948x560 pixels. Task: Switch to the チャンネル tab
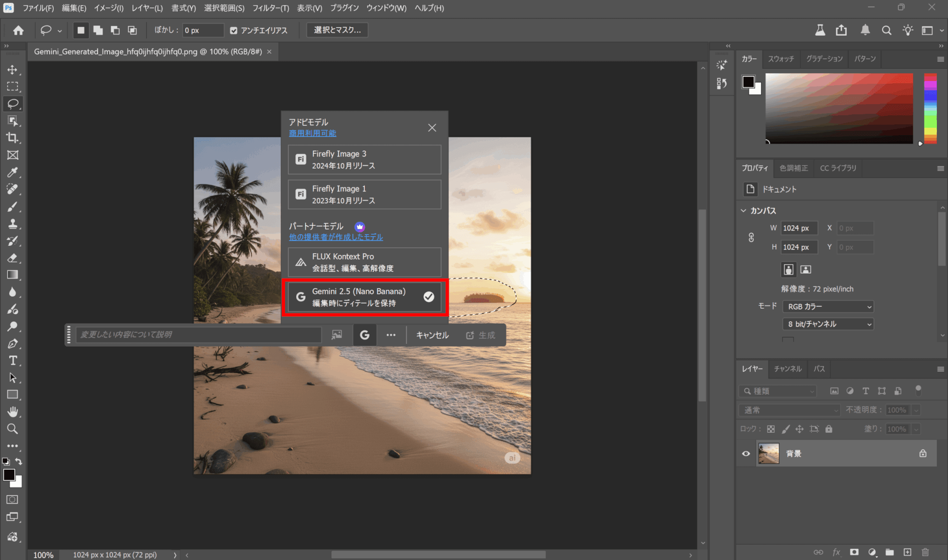coord(787,369)
